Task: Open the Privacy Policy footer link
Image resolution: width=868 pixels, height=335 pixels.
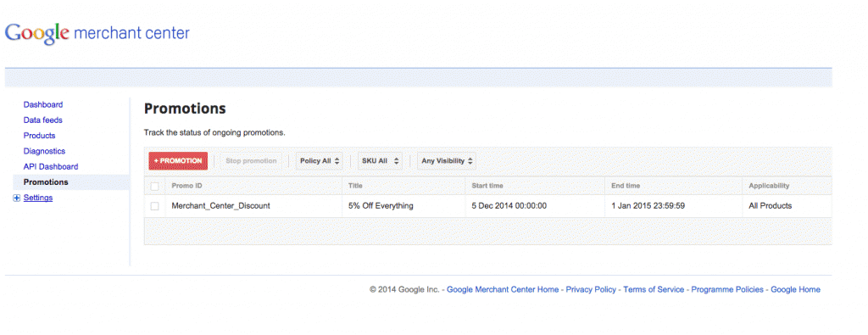Action: click(591, 289)
